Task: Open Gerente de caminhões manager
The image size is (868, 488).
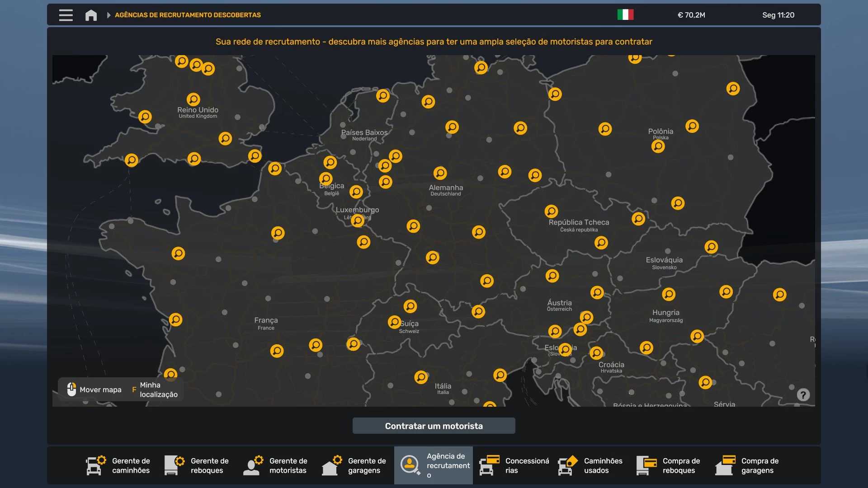Action: pyautogui.click(x=119, y=465)
